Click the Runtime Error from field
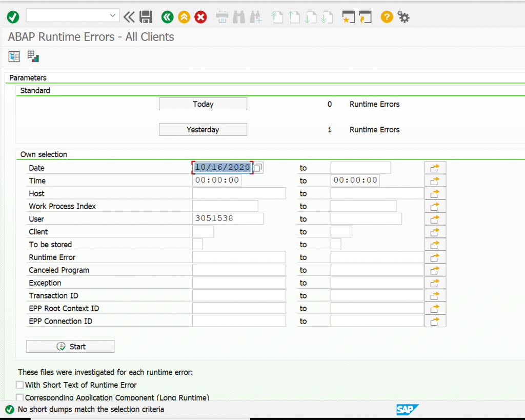The height and width of the screenshot is (420, 525). pos(239,257)
